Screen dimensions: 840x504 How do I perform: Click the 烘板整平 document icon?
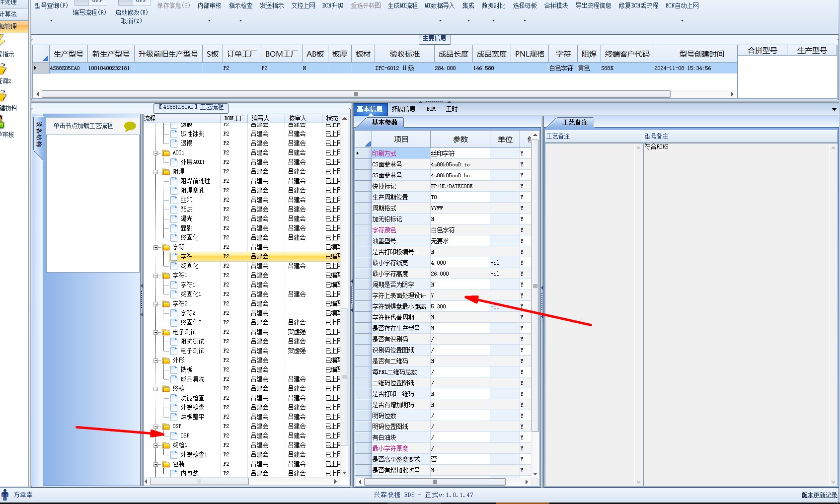coord(174,417)
